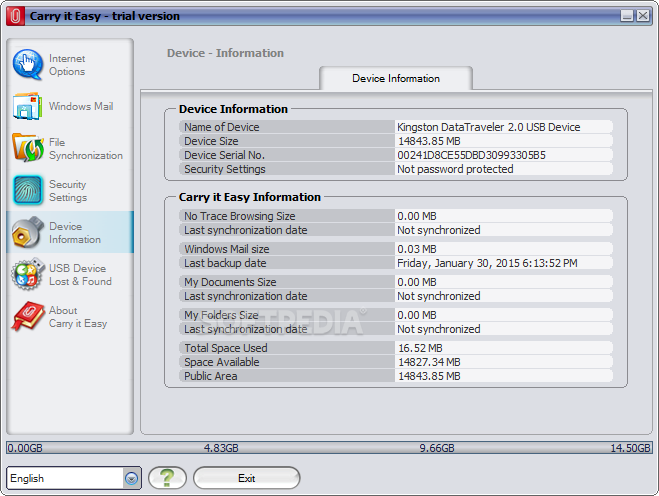This screenshot has height=496, width=659.
Task: Click the 9.66GB marker on capacity bar
Action: tap(437, 448)
